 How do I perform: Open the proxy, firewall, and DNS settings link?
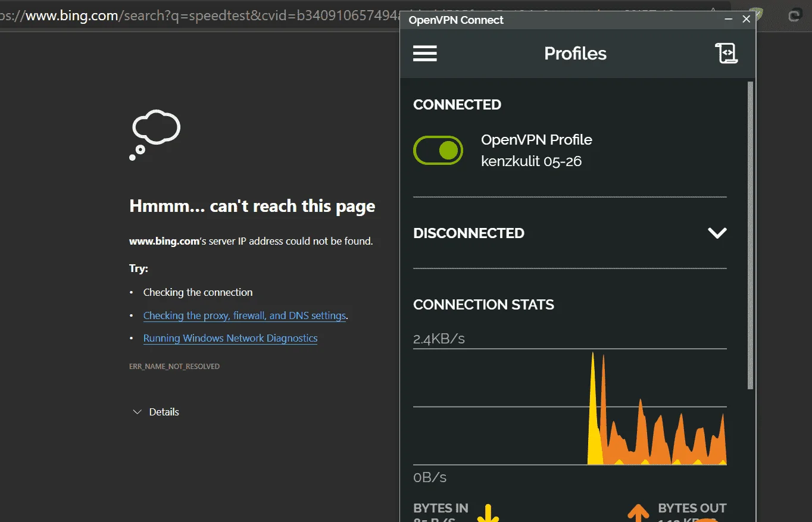245,315
